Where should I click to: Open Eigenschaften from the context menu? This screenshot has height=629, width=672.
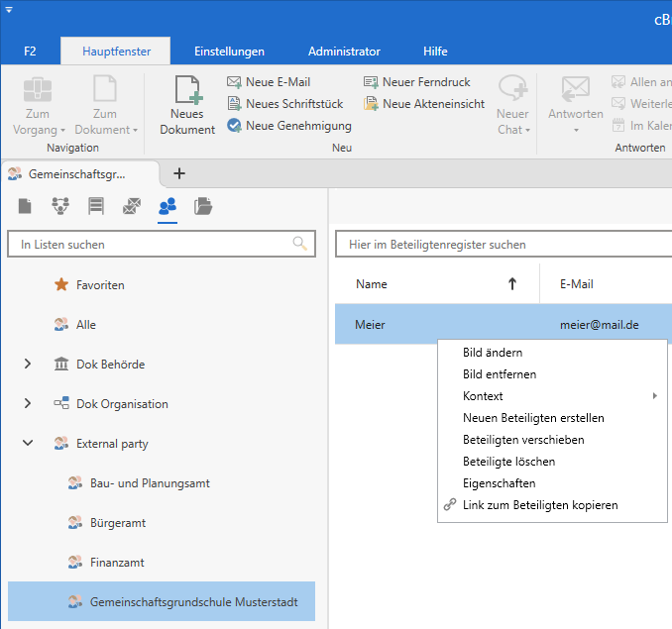[x=552, y=483]
